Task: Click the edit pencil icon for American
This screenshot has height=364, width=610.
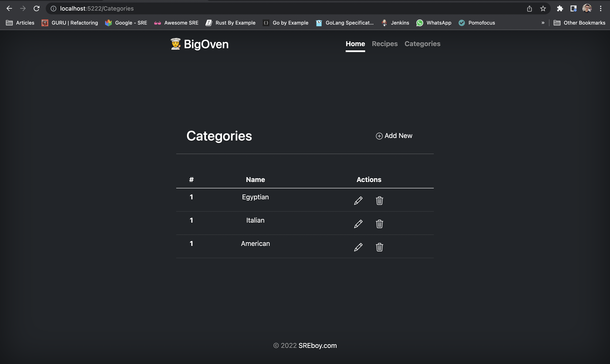Action: pyautogui.click(x=358, y=247)
